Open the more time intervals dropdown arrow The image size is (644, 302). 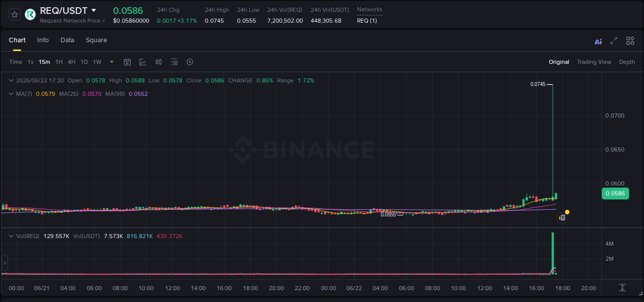coord(112,62)
